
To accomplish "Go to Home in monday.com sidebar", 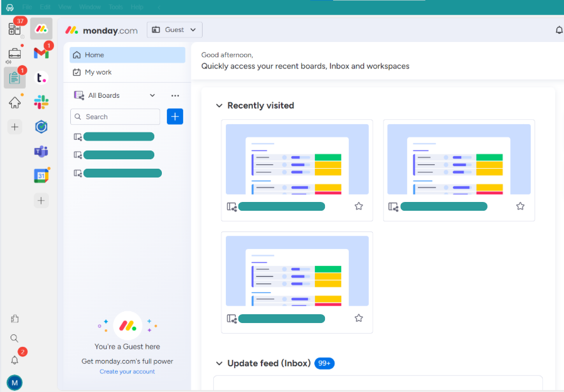I will click(x=127, y=55).
